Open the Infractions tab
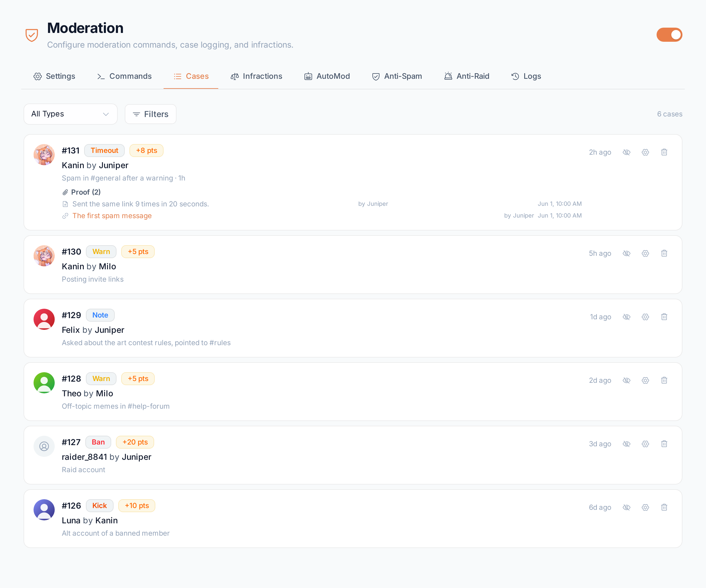The width and height of the screenshot is (706, 588). (256, 76)
